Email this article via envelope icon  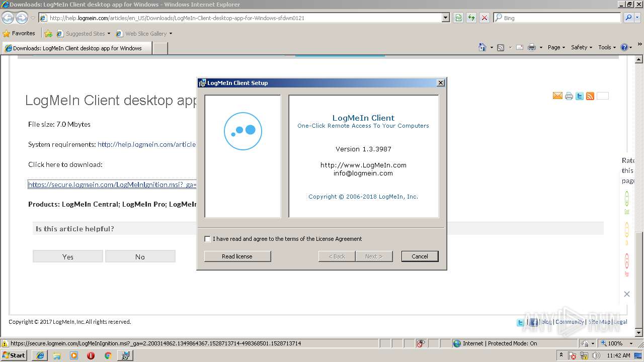coord(557,96)
